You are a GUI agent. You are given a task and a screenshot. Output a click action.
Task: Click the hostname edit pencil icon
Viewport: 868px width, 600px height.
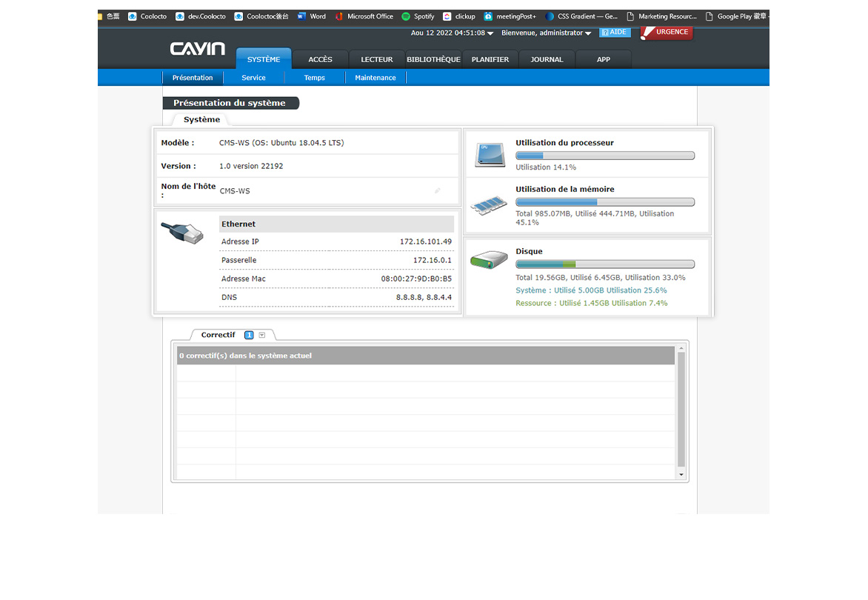pyautogui.click(x=438, y=191)
